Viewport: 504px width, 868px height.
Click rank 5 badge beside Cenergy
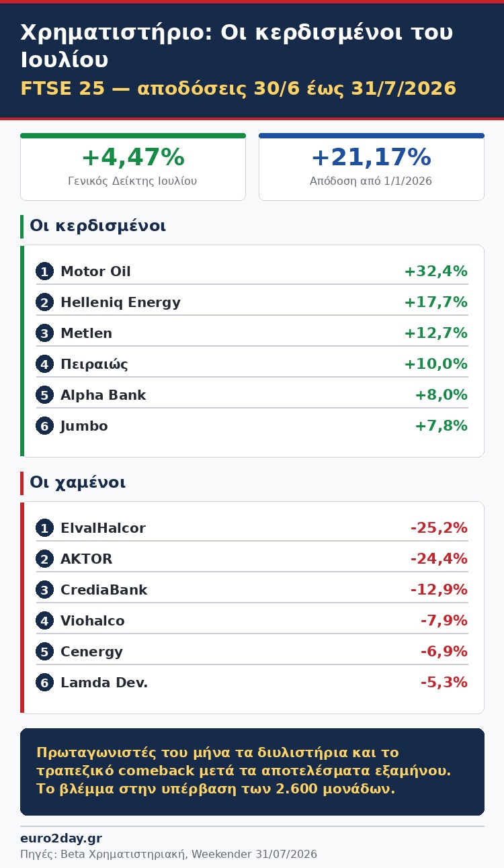coord(44,652)
